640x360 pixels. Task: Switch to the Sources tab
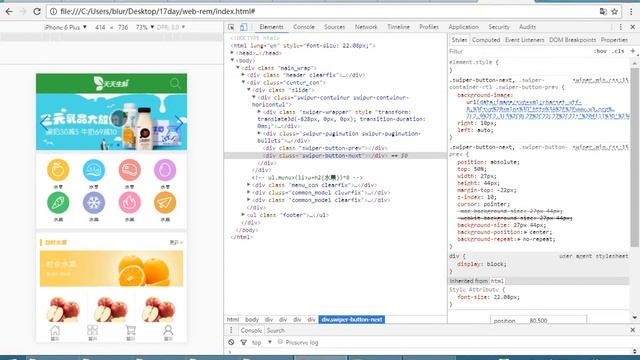click(334, 27)
